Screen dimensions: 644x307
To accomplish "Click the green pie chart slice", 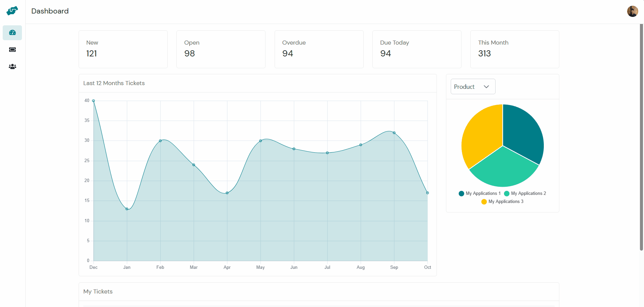I will click(503, 169).
